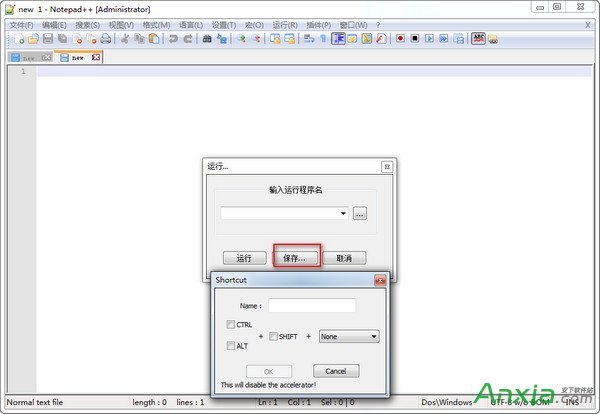600x414 pixels.
Task: Open the 运行(R) menu
Action: pyautogui.click(x=285, y=25)
